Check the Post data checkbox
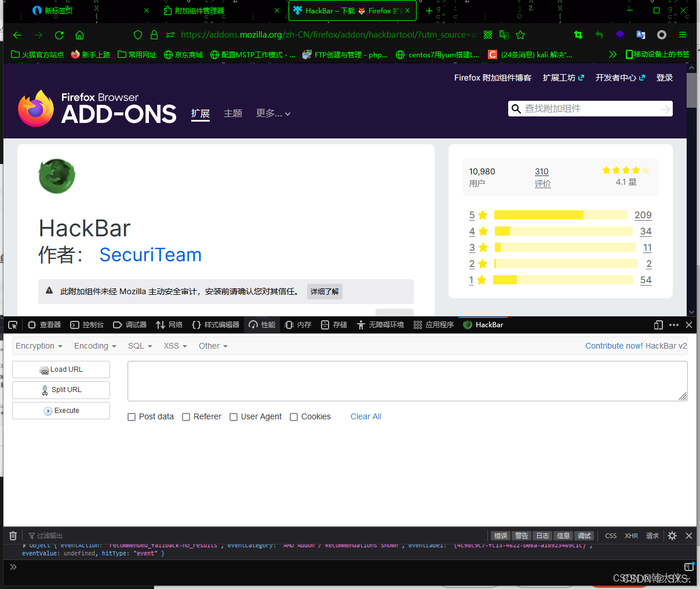 coord(132,417)
